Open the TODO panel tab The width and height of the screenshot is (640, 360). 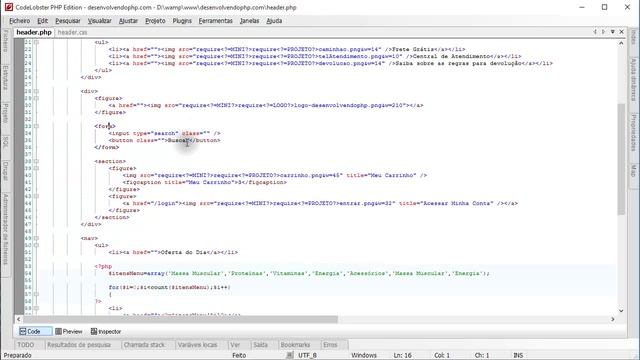(26, 345)
